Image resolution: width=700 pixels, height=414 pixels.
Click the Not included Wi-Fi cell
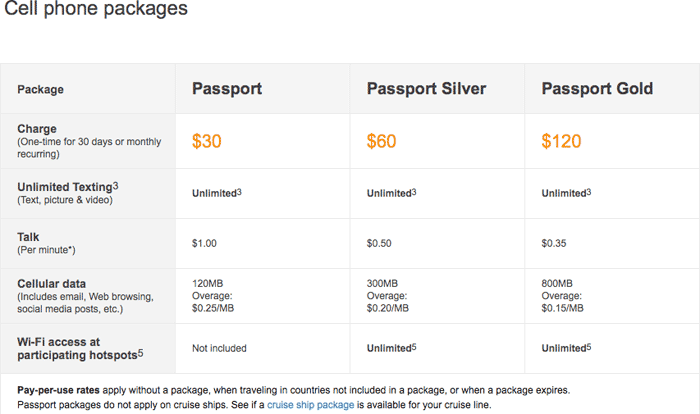(x=219, y=348)
